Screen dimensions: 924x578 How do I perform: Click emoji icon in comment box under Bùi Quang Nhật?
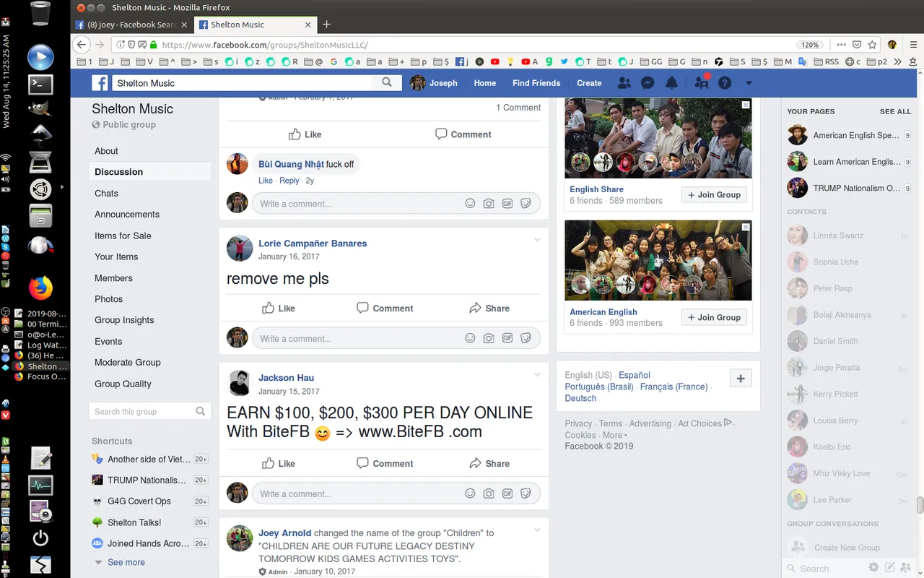(470, 204)
